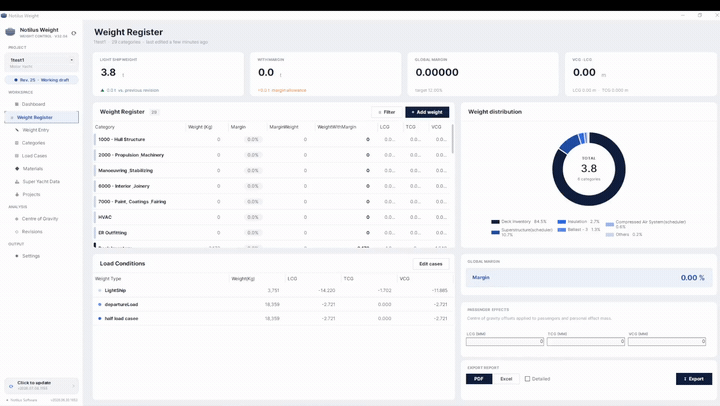The image size is (720, 406).
Task: Open Super Yacht Data page
Action: point(41,181)
